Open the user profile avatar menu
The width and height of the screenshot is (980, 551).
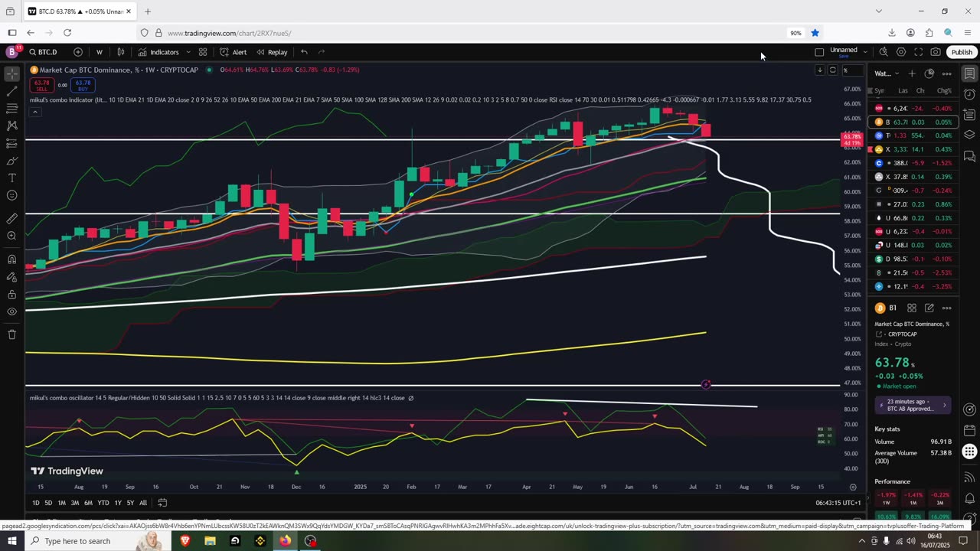(11, 52)
